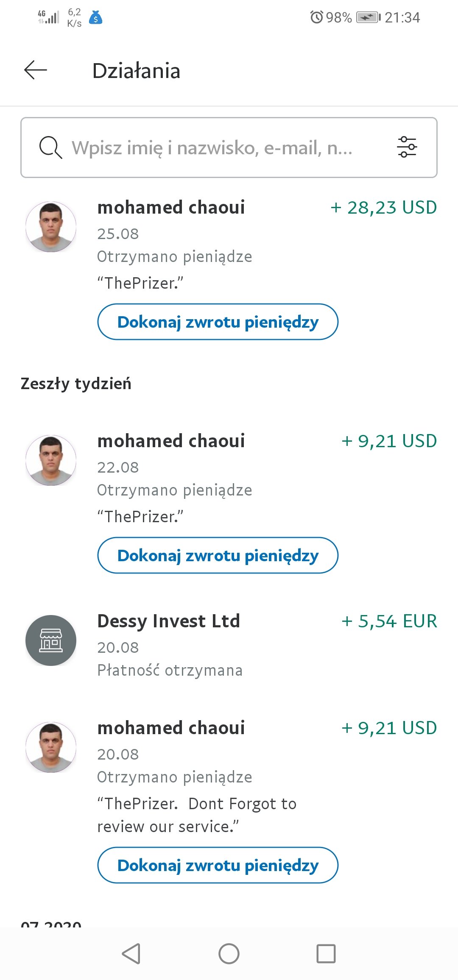Tap the back arrow next to Działania
The height and width of the screenshot is (980, 458).
36,70
